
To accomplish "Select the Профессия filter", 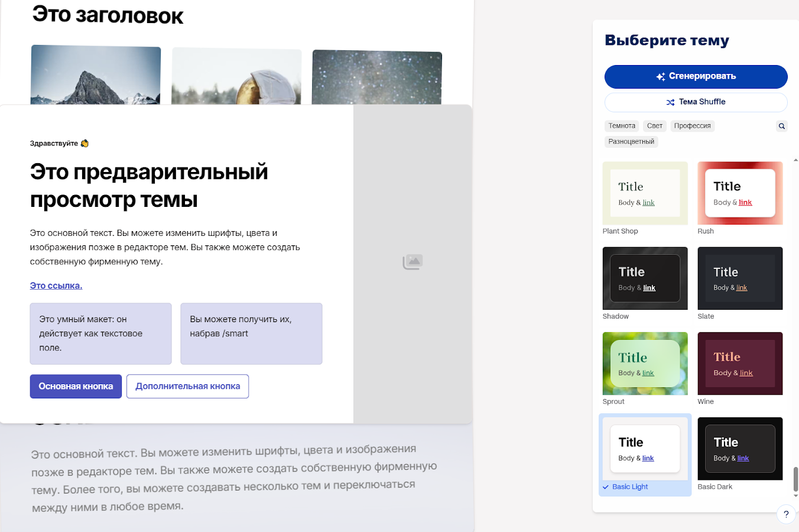I will (692, 125).
